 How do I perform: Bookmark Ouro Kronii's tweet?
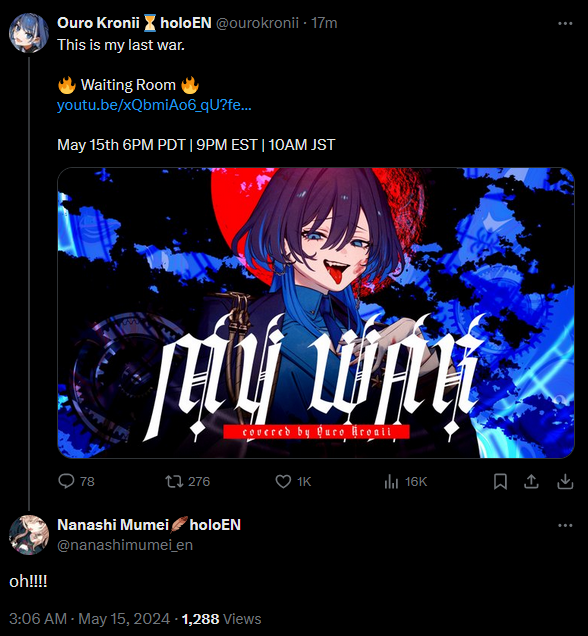pos(500,481)
